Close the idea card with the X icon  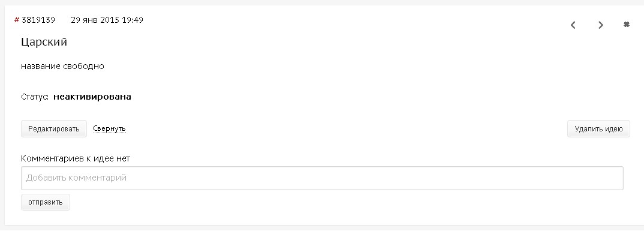627,25
